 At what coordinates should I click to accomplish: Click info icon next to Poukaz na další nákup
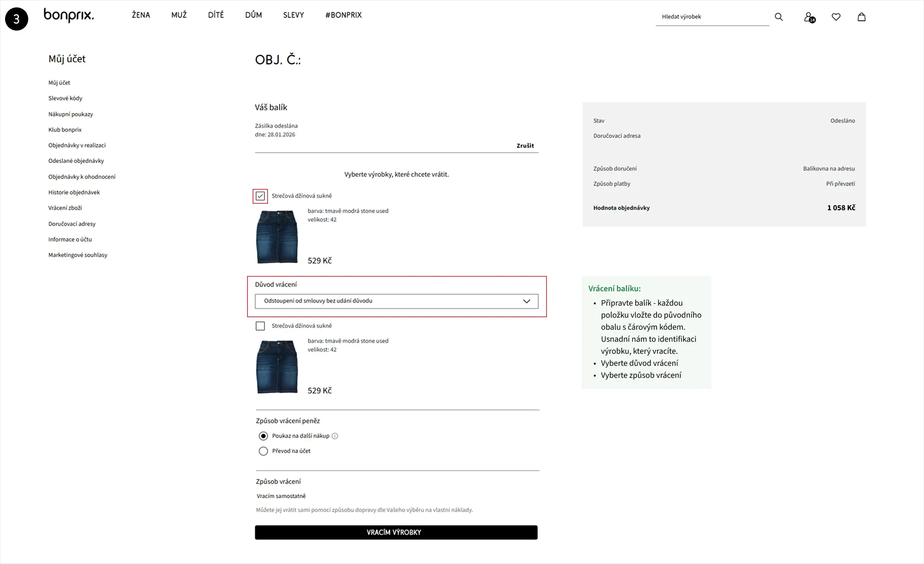click(335, 436)
